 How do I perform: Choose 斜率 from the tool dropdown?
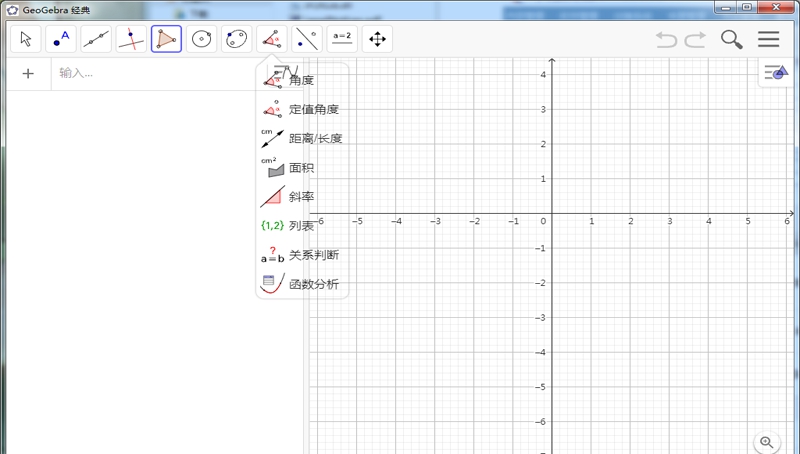tap(302, 196)
